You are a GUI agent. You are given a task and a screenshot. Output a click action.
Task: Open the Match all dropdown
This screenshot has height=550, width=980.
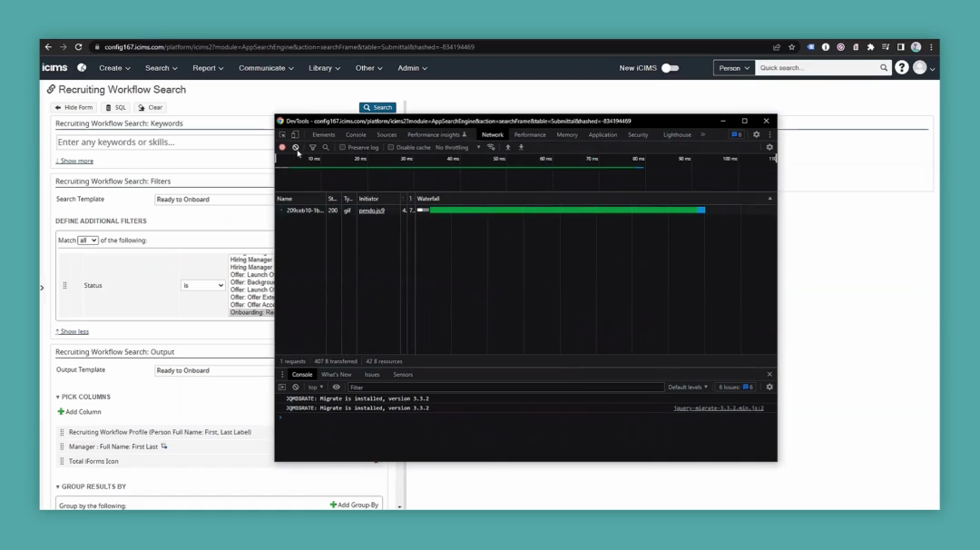87,240
